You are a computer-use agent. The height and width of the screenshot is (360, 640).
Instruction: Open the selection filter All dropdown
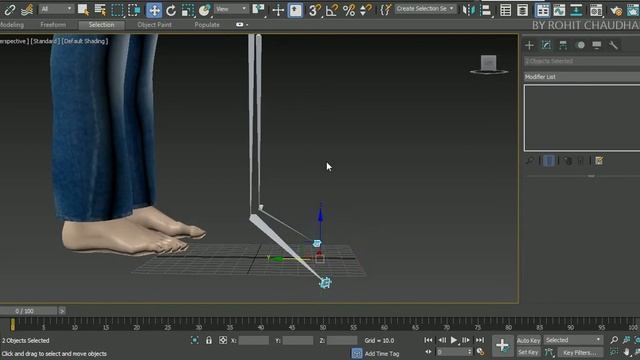coord(56,9)
